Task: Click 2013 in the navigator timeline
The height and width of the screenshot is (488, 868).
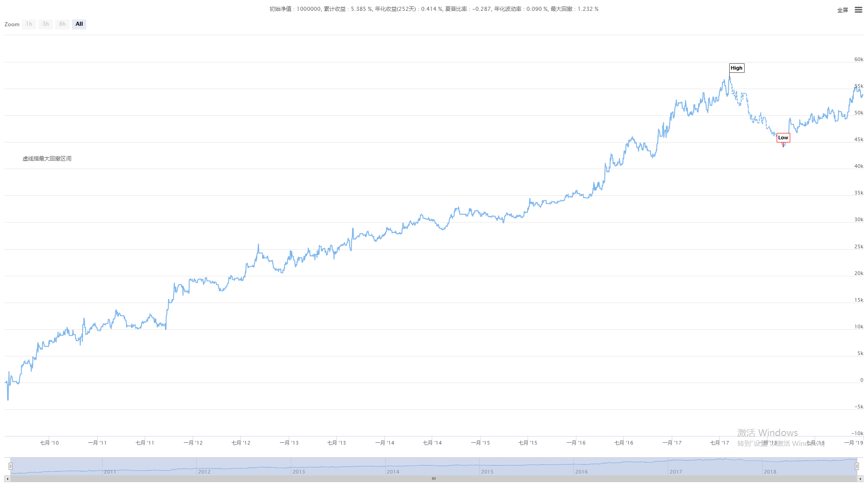Action: click(x=298, y=472)
